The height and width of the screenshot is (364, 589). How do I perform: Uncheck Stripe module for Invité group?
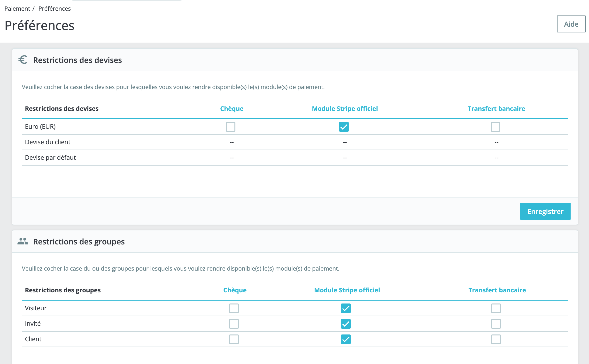click(346, 324)
